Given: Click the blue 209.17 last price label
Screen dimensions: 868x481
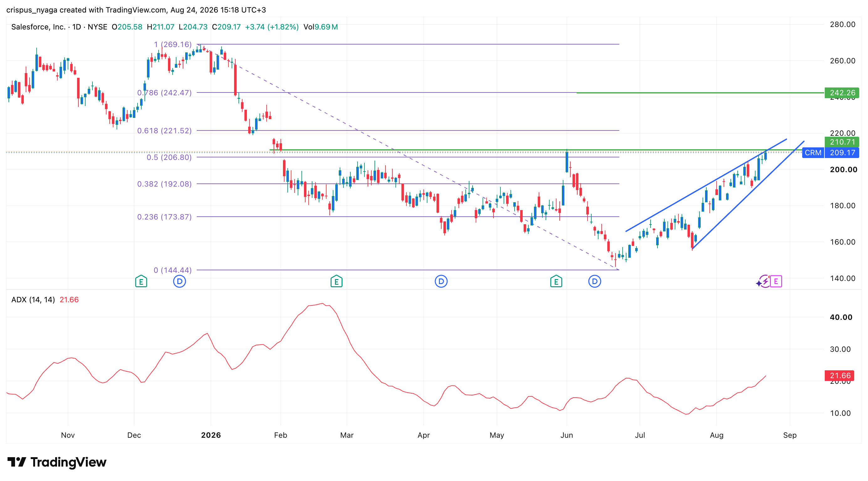Looking at the screenshot, I should 842,153.
